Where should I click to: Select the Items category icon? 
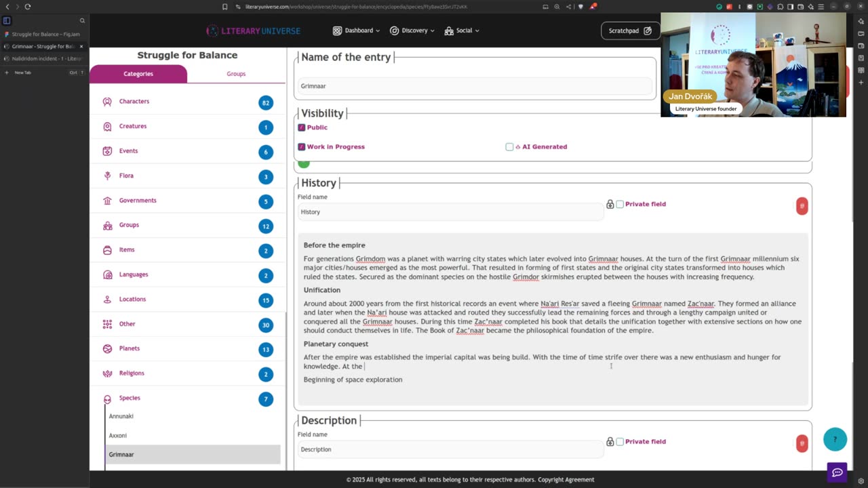[107, 250]
